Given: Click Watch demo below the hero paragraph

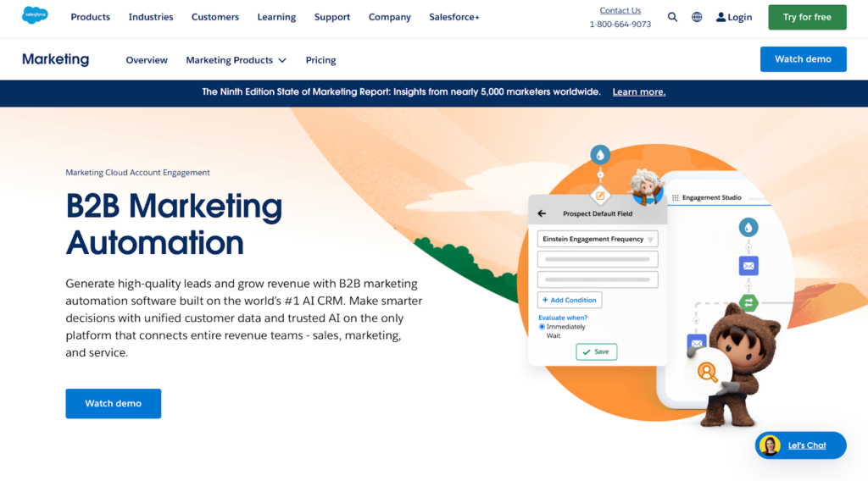Looking at the screenshot, I should 113,404.
